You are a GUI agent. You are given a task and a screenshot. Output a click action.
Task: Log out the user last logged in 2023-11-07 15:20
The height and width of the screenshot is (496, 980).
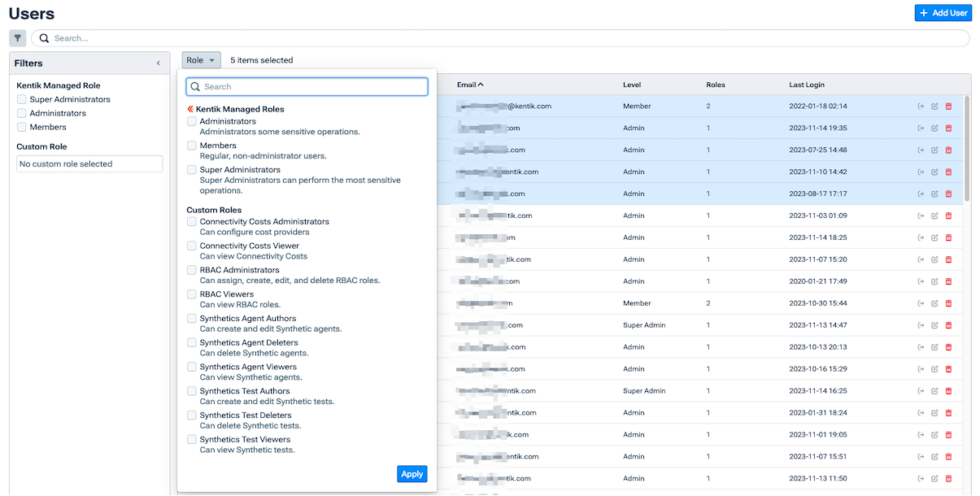tap(921, 260)
